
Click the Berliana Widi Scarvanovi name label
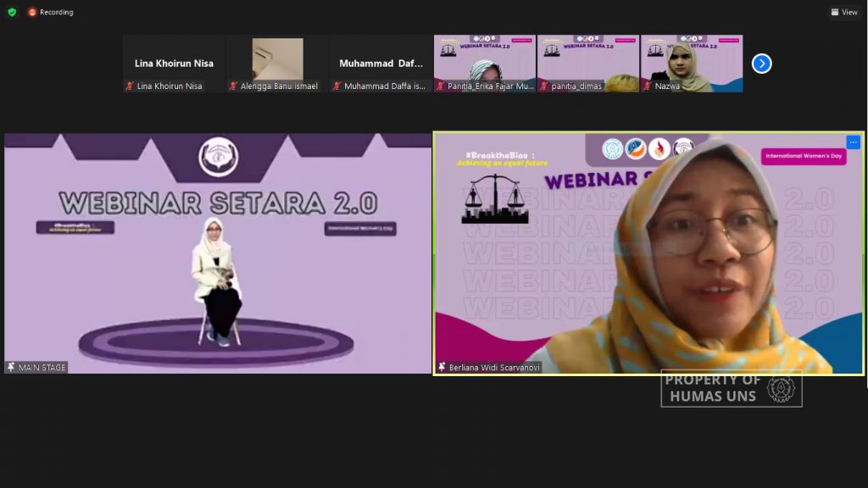[494, 368]
